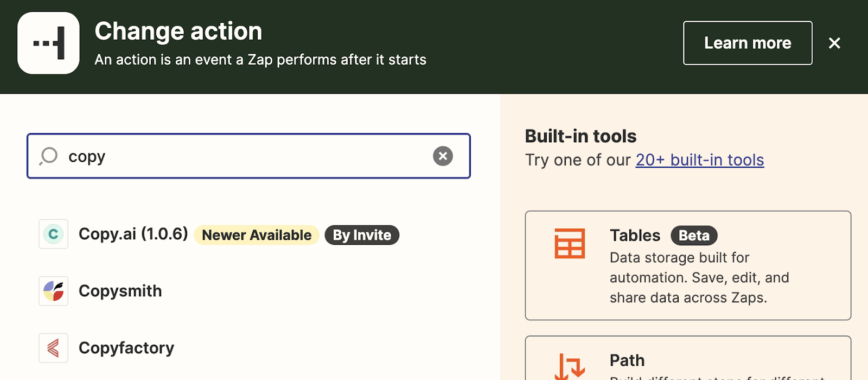Close the Change action dialog

(834, 43)
